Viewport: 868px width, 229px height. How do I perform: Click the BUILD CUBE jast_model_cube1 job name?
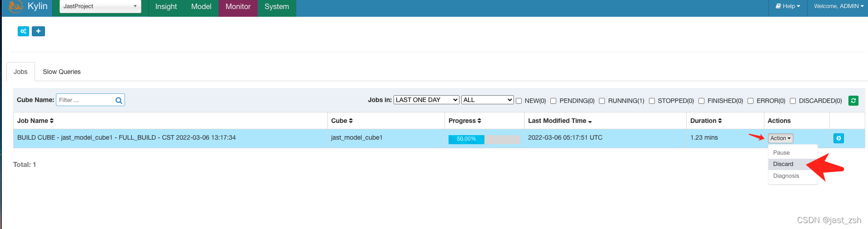click(x=126, y=137)
